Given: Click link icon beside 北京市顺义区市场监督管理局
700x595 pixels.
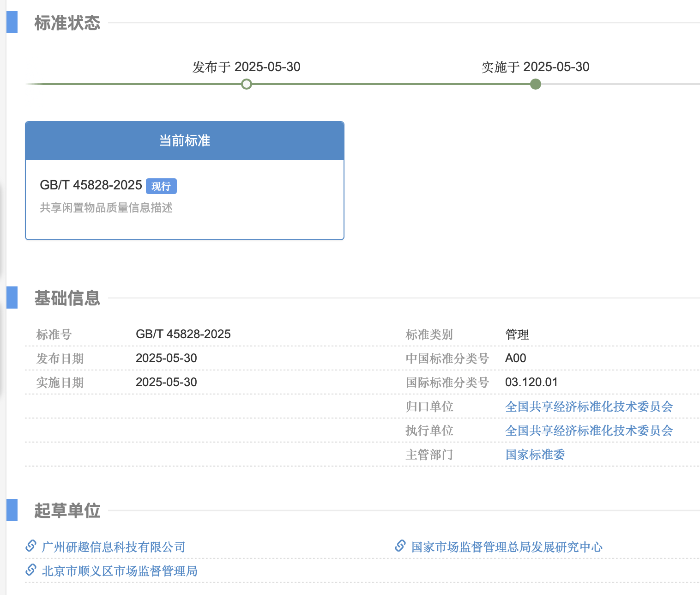Looking at the screenshot, I should (30, 571).
